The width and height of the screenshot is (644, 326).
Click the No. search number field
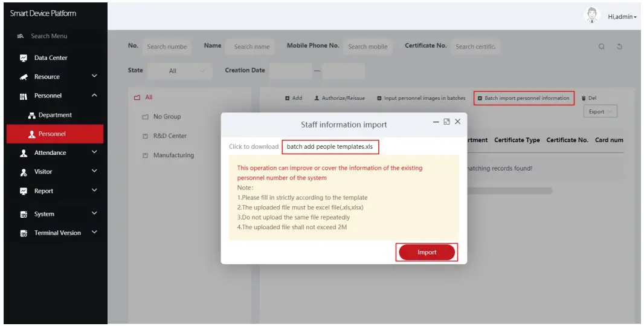point(167,47)
